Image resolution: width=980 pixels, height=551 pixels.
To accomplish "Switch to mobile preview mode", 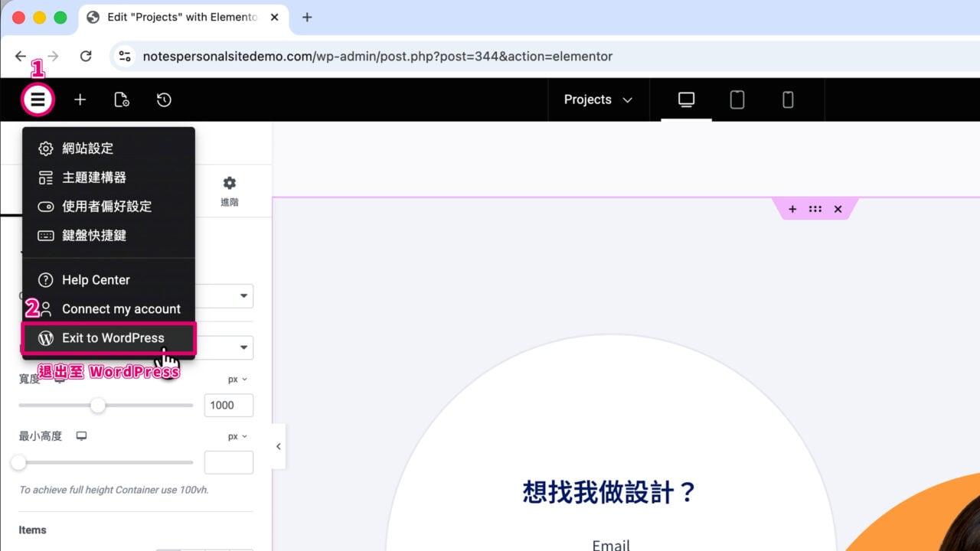I will tap(788, 99).
